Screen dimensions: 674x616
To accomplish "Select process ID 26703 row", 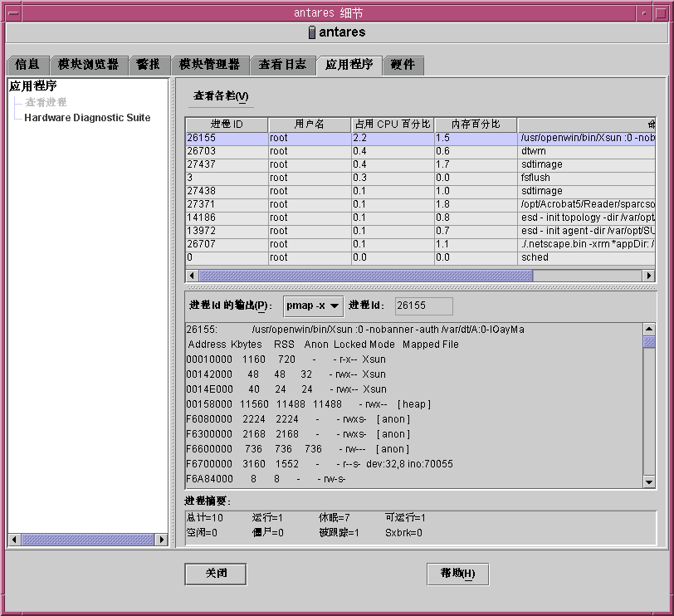I will (420, 151).
